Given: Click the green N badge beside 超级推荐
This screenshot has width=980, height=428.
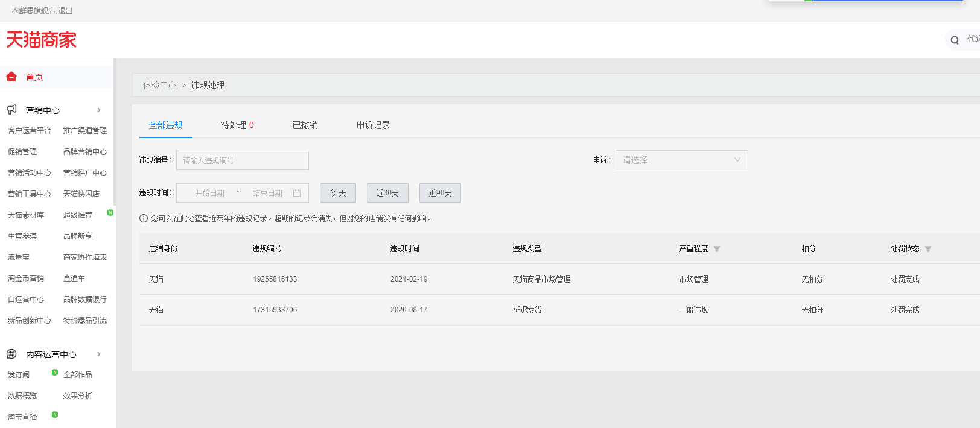Looking at the screenshot, I should pyautogui.click(x=110, y=212).
